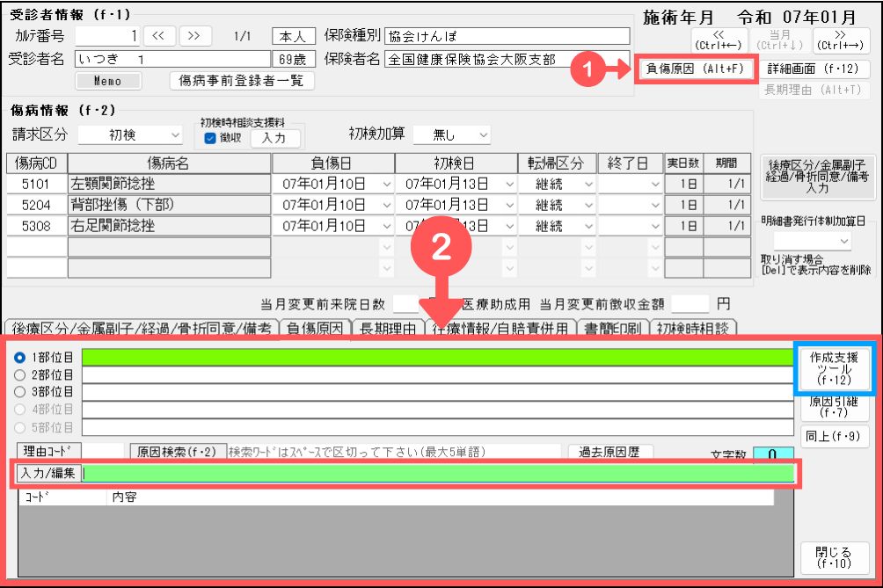The height and width of the screenshot is (588, 883).
Task: Close the panel with 閉じる (f·10)
Action: click(x=834, y=557)
